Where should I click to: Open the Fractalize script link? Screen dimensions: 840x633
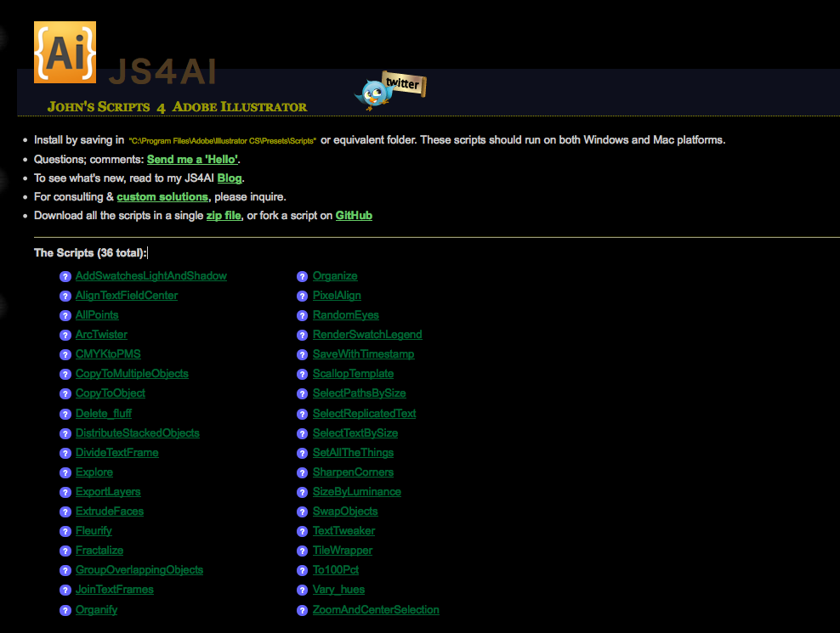[99, 550]
